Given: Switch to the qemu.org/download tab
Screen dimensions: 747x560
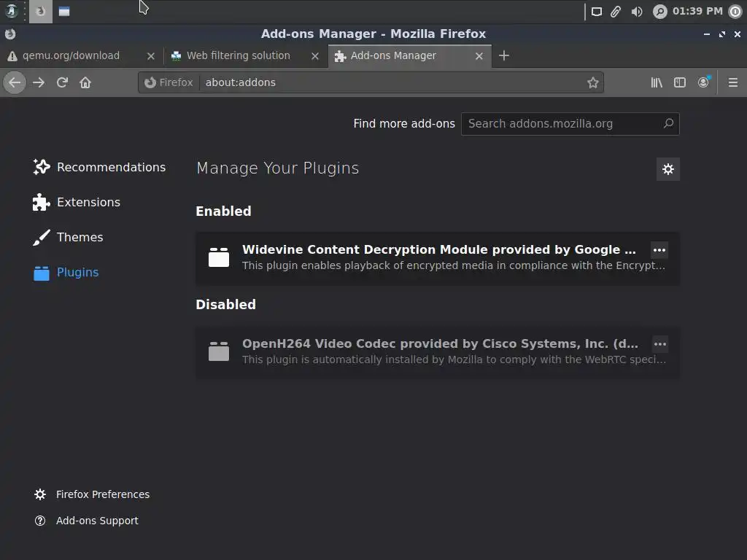Looking at the screenshot, I should click(x=71, y=55).
